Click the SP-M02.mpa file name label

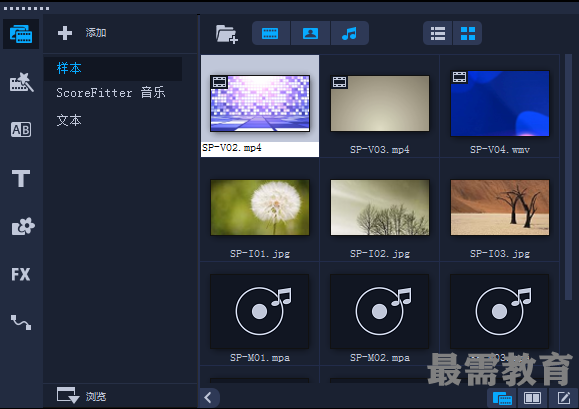tap(380, 358)
